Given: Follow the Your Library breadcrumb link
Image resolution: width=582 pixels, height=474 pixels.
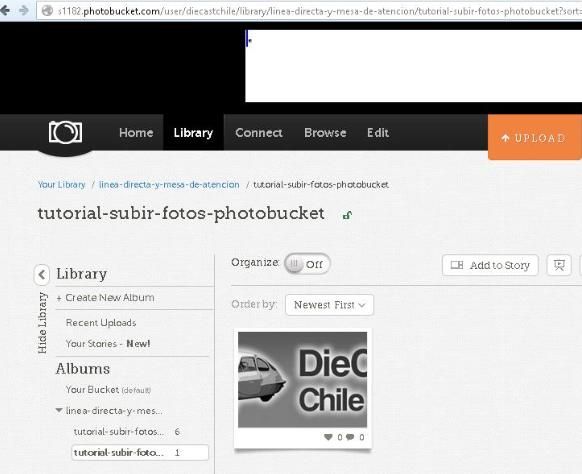Looking at the screenshot, I should [x=62, y=184].
